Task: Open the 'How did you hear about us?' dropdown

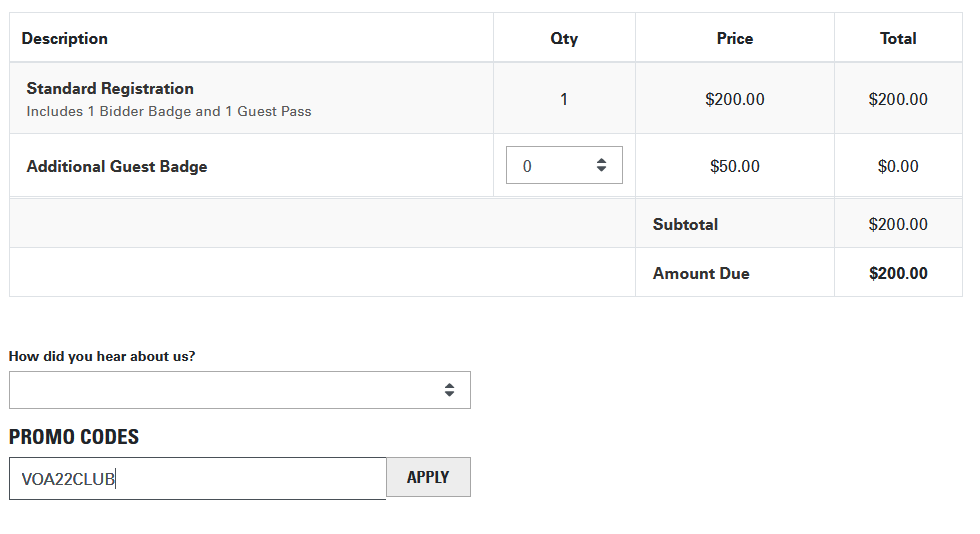Action: click(240, 390)
